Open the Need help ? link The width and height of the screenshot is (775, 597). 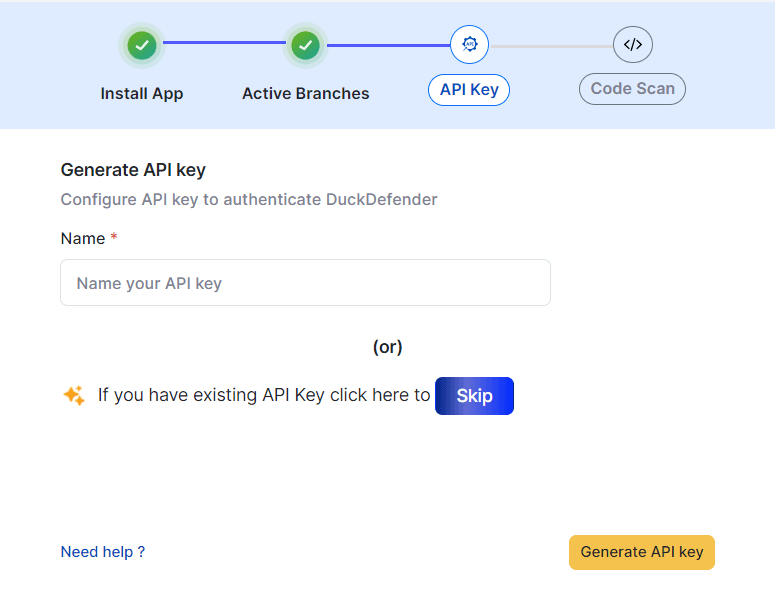click(x=103, y=552)
